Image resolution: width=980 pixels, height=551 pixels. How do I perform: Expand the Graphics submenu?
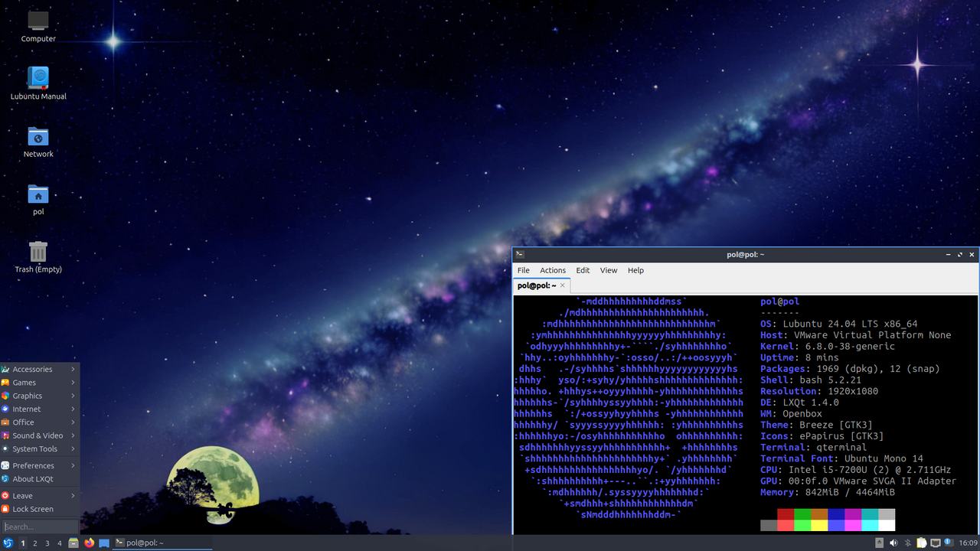pyautogui.click(x=40, y=396)
